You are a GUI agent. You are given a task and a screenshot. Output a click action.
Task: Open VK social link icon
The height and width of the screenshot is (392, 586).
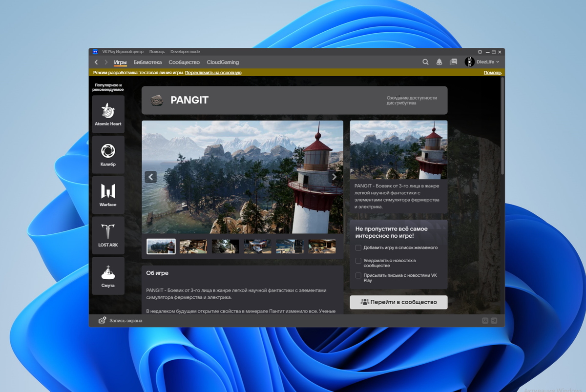(485, 320)
